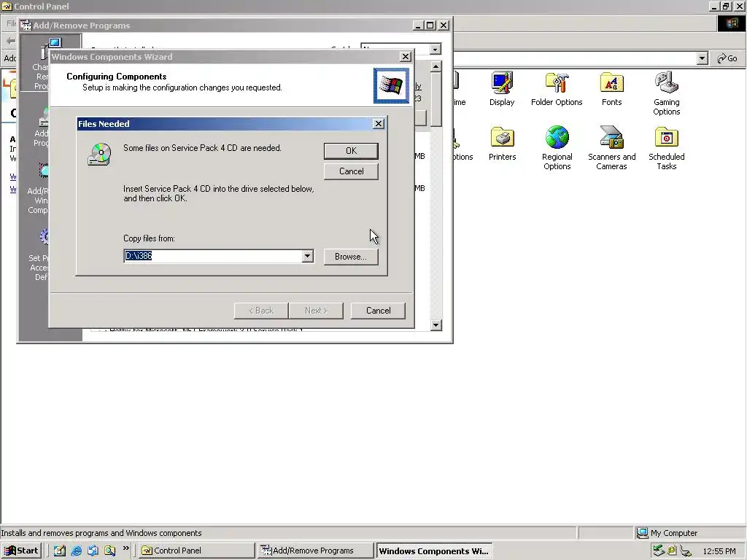Click the CD icon in Files Needed dialog
This screenshot has height=560, width=747.
[99, 154]
